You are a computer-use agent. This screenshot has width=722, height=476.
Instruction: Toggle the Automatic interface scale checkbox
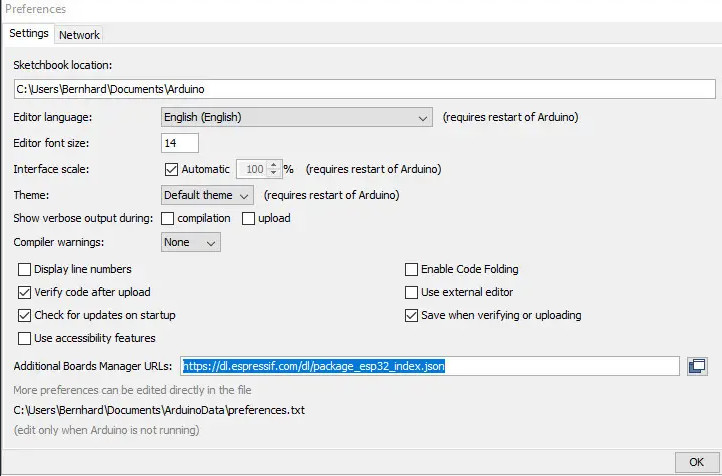170,169
